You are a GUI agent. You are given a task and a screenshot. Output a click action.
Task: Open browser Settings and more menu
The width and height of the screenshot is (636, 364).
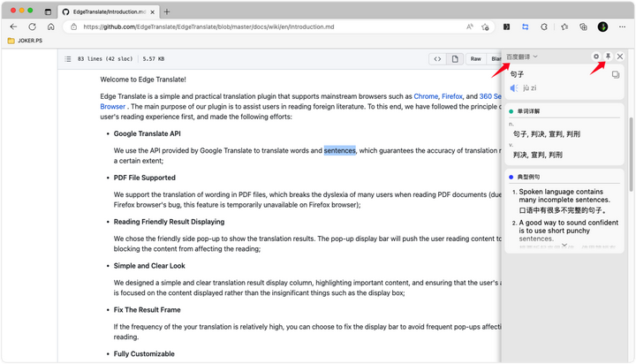[622, 27]
